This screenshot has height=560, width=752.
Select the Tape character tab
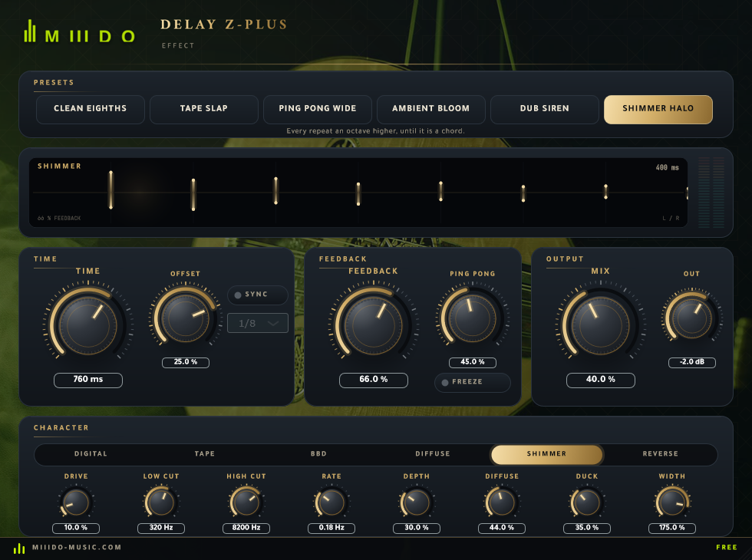205,453
